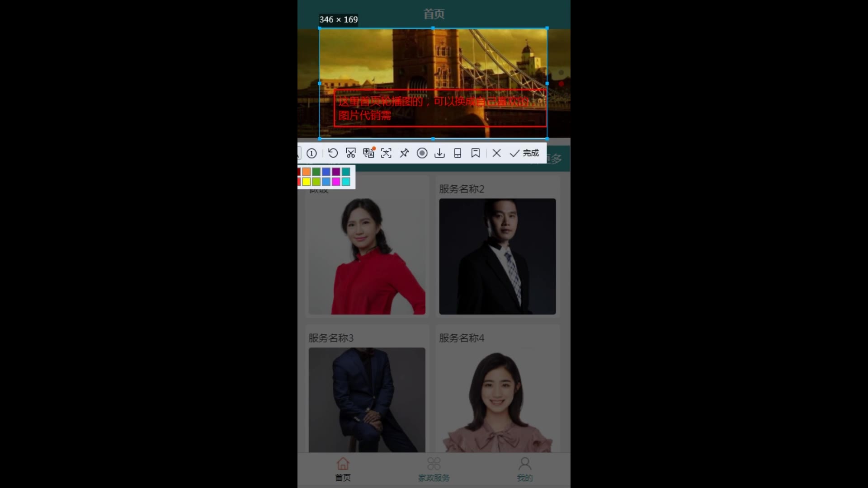
Task: Open the 服务名称3 seated man photo
Action: [367, 400]
